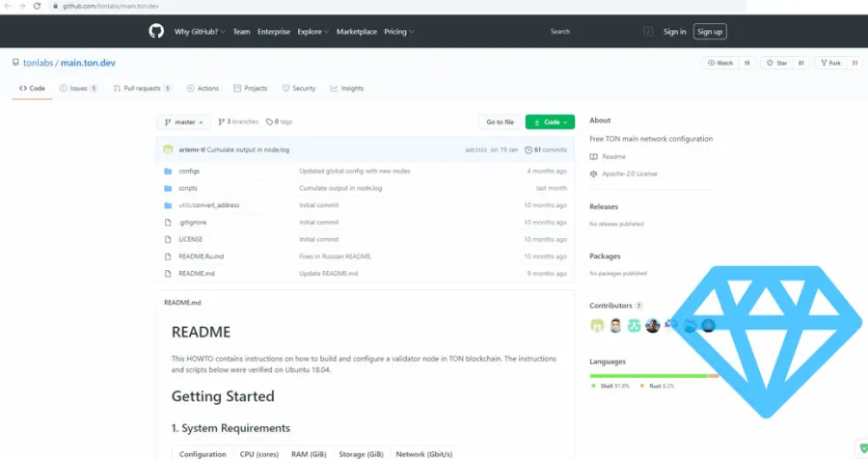Open the tonlabs owner link

pos(39,63)
